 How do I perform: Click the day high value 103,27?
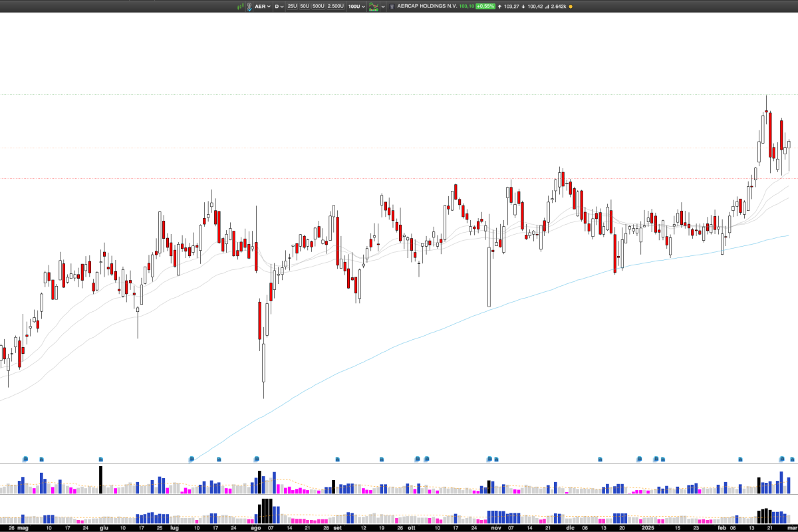[511, 6]
